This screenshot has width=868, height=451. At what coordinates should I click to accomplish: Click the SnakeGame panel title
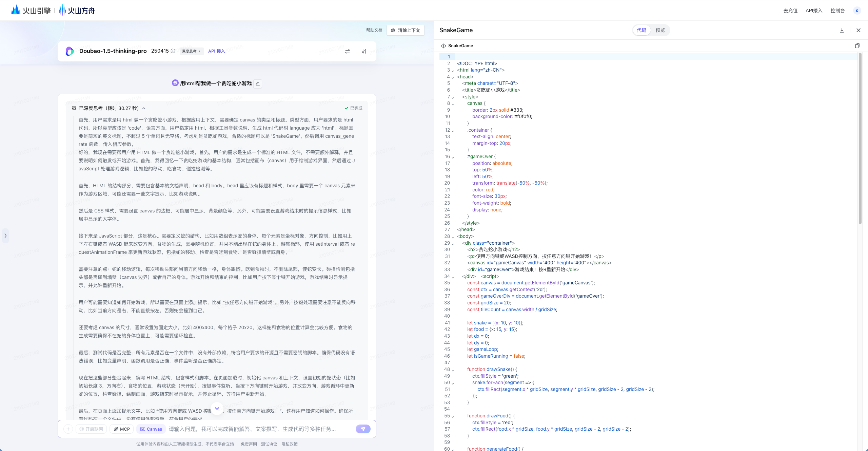click(456, 30)
